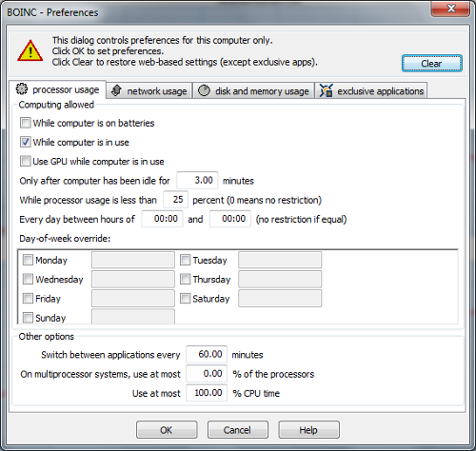This screenshot has height=451, width=476.
Task: Click the Cancel button
Action: [x=238, y=430]
